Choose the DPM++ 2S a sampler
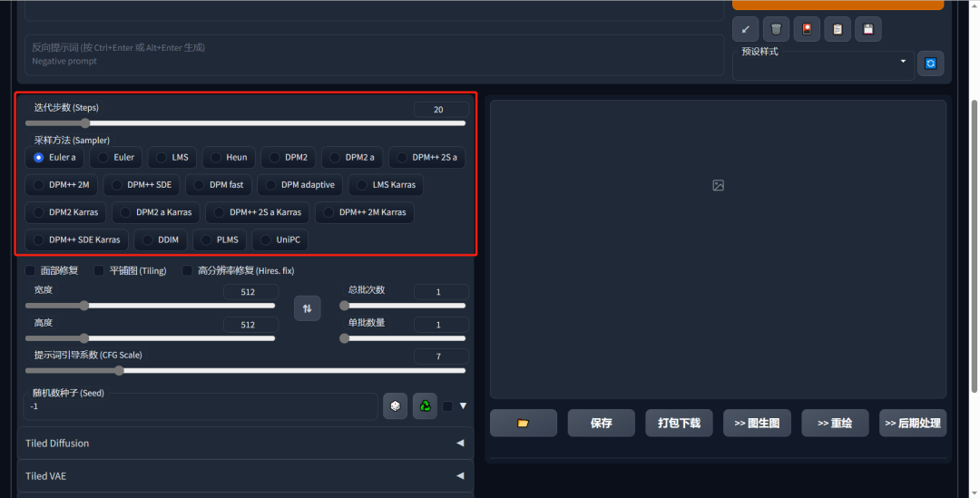The height and width of the screenshot is (498, 980). (x=426, y=157)
